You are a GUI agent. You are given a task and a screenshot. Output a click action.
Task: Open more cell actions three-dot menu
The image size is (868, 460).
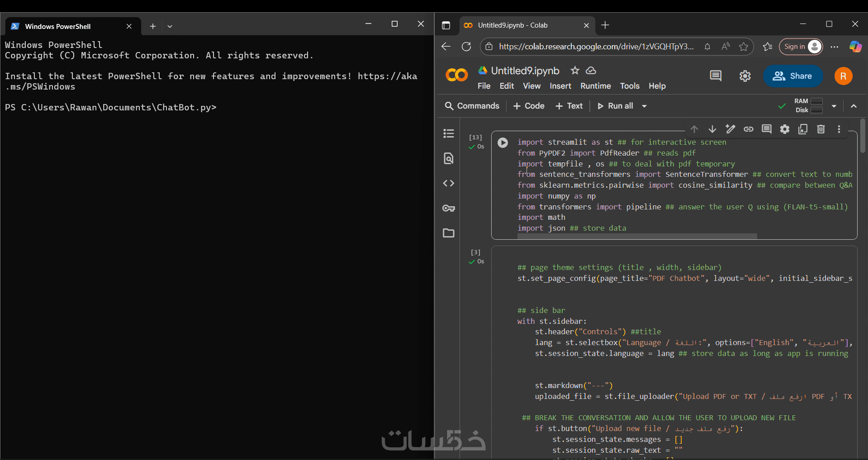coord(839,129)
